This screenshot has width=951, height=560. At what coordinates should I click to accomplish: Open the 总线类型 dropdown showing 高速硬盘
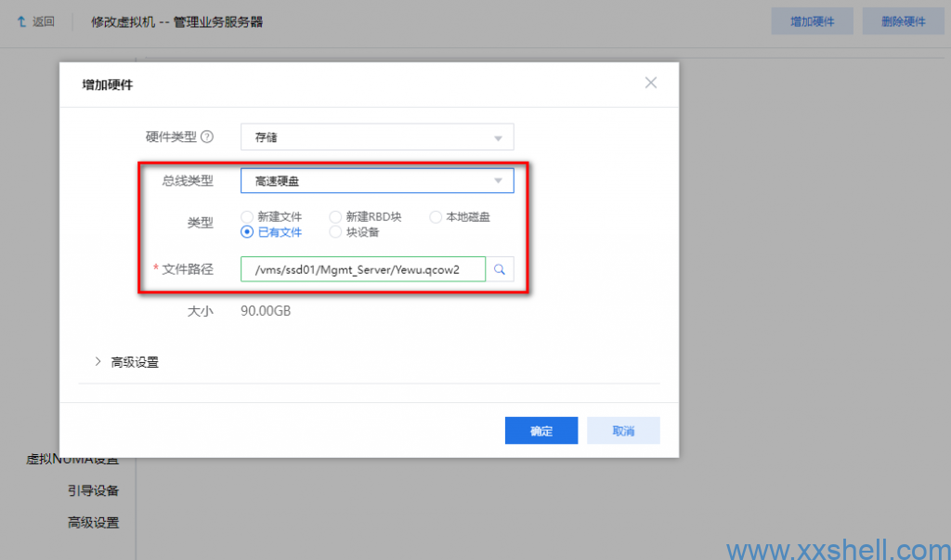tap(376, 180)
